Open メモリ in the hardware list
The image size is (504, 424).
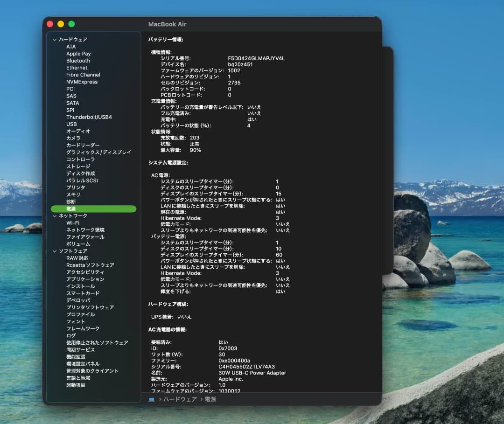(73, 195)
